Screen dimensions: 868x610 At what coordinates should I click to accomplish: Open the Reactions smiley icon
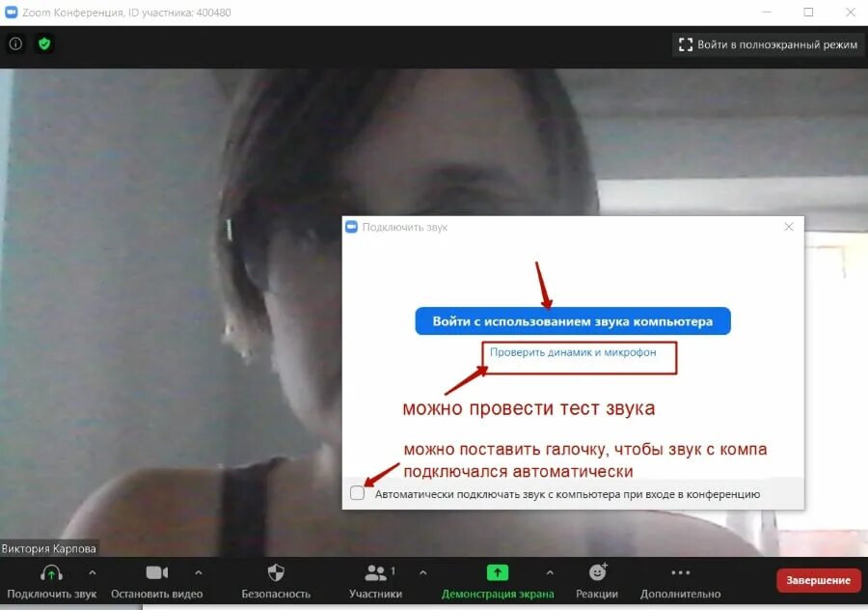click(598, 571)
